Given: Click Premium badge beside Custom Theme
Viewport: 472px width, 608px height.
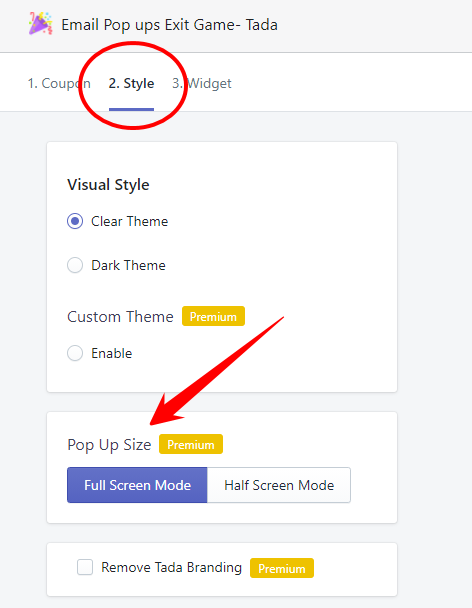Looking at the screenshot, I should [x=213, y=316].
